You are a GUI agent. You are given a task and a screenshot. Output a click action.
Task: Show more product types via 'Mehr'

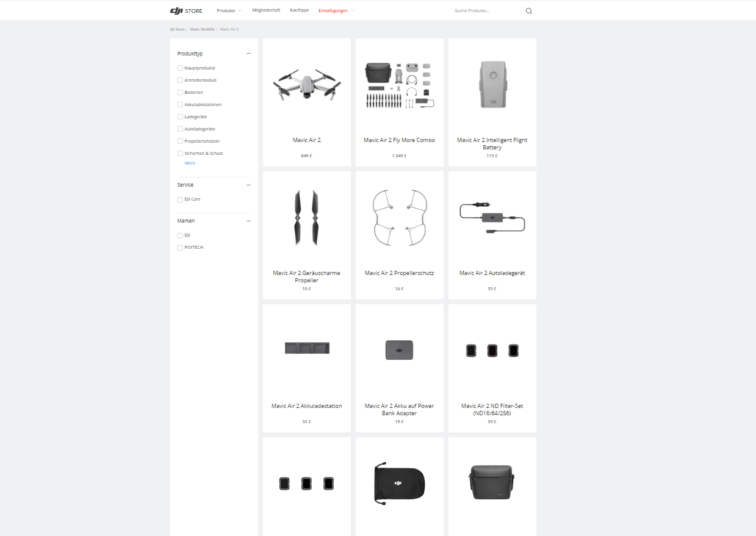coord(190,163)
